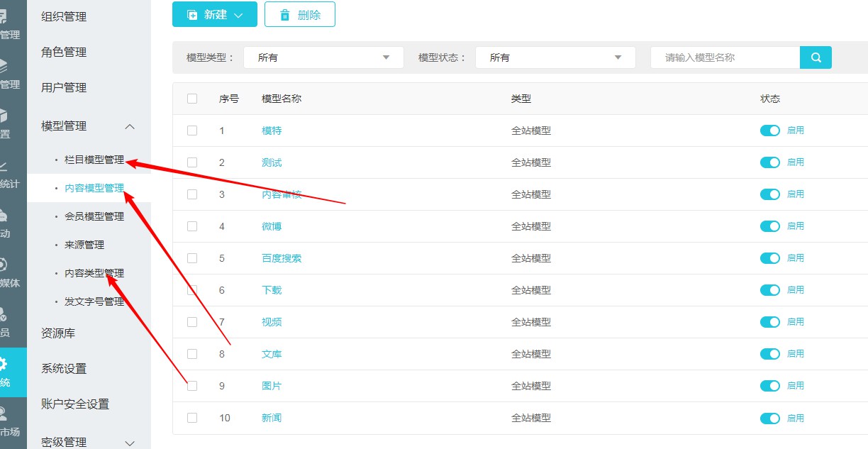Click the search magnifier button
The width and height of the screenshot is (868, 449).
[816, 57]
